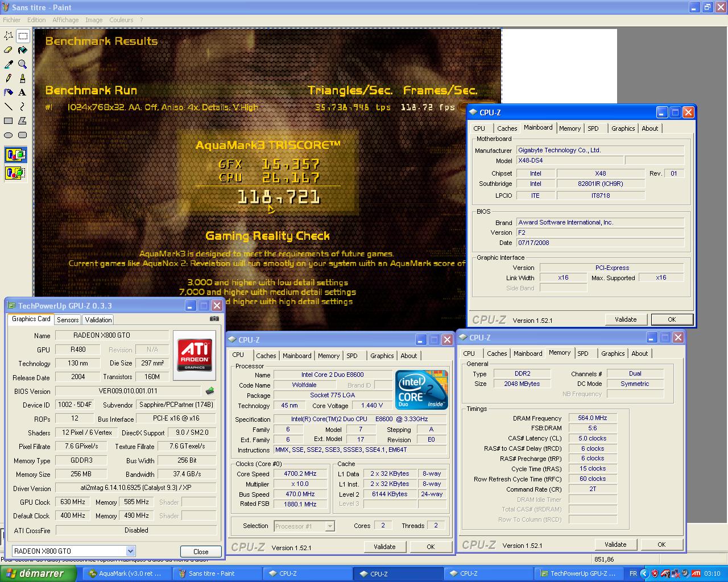Click the Driver Version field in GPU-Z

click(136, 488)
